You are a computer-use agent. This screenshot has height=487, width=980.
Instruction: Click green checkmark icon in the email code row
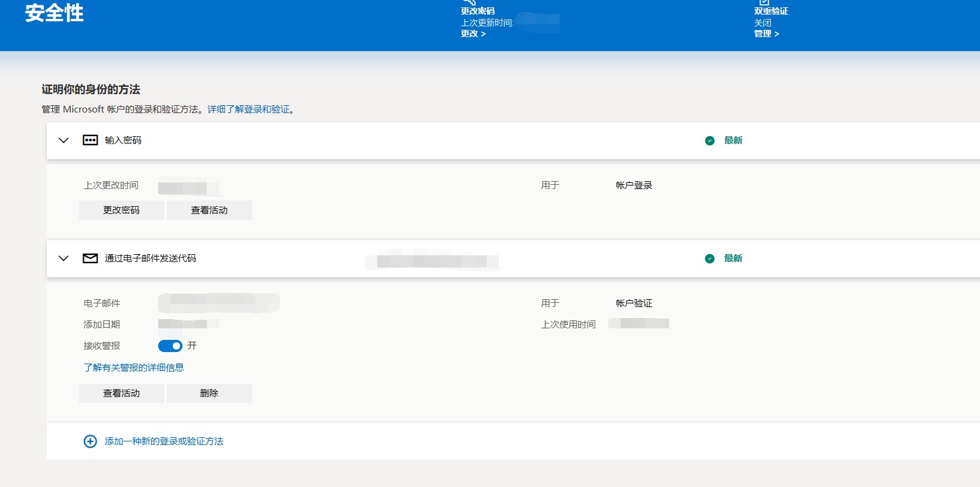coord(709,258)
